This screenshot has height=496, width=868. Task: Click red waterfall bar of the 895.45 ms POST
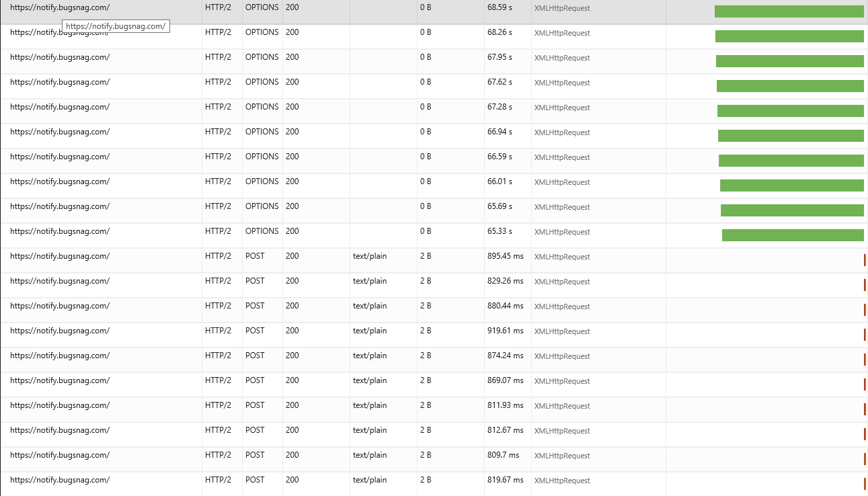(x=864, y=259)
